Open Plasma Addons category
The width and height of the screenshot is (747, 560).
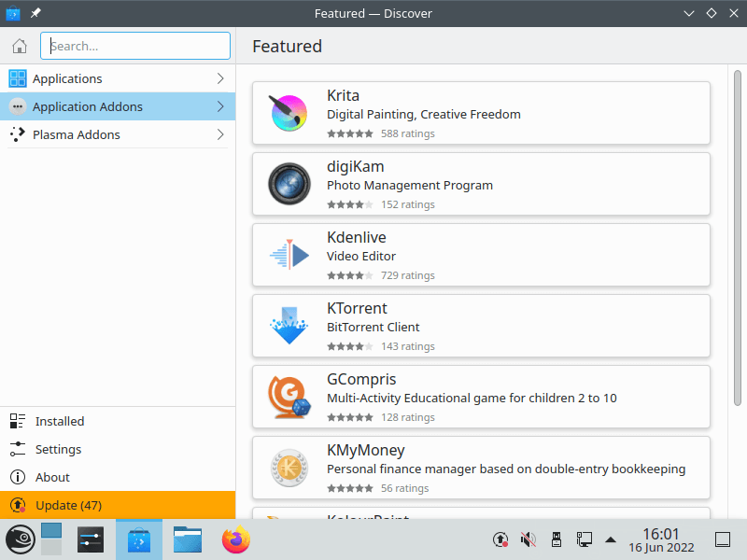pyautogui.click(x=118, y=134)
